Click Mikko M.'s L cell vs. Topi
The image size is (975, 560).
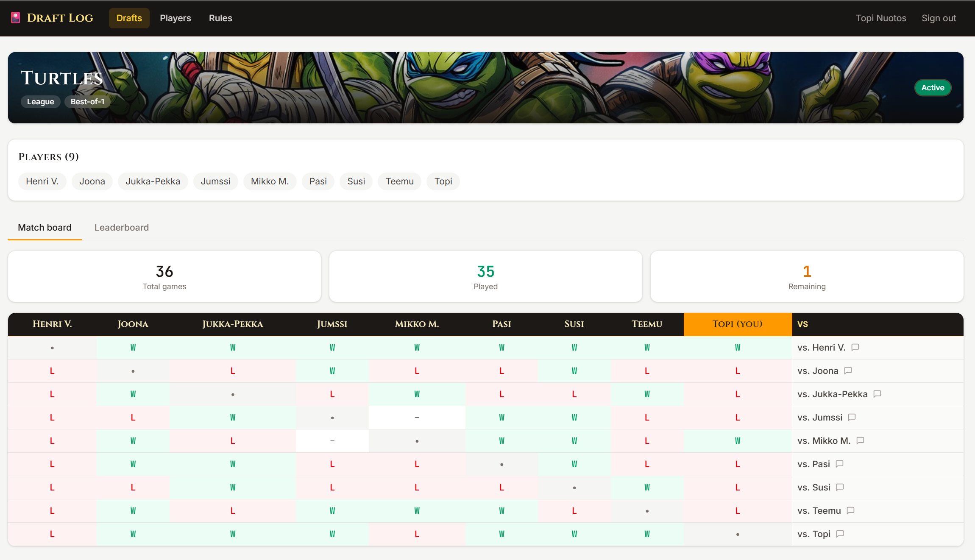417,534
